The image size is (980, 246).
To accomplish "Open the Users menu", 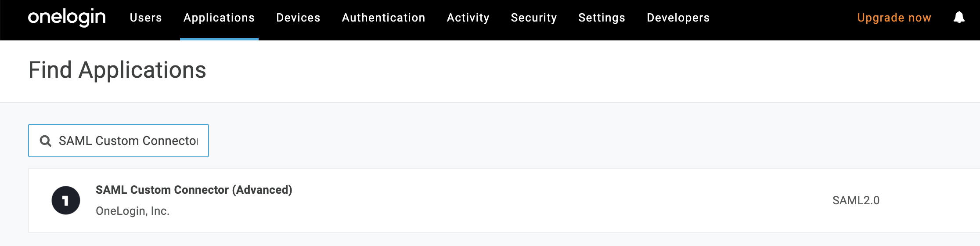I will click(146, 18).
